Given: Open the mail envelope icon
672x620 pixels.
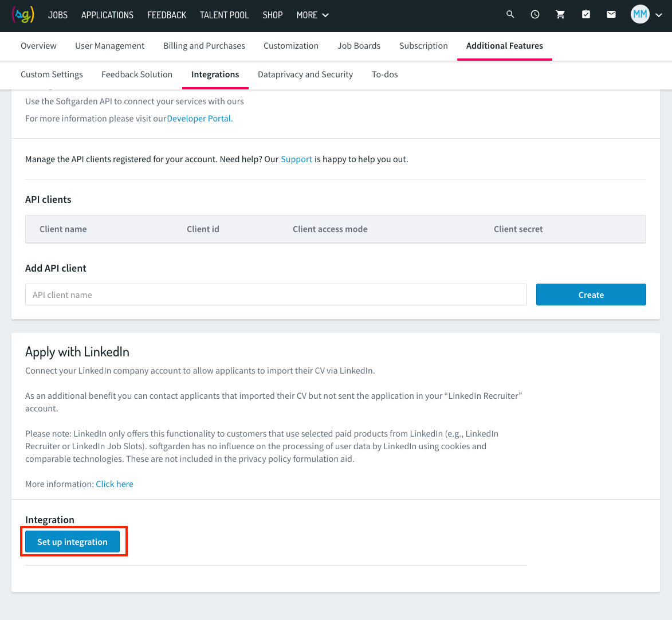Looking at the screenshot, I should click(x=611, y=14).
